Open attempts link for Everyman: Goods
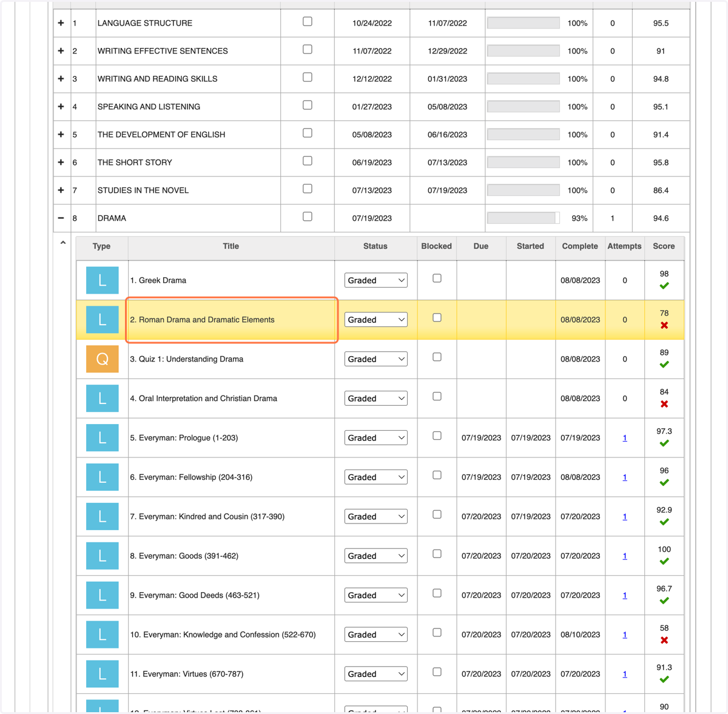The image size is (728, 714). [625, 556]
